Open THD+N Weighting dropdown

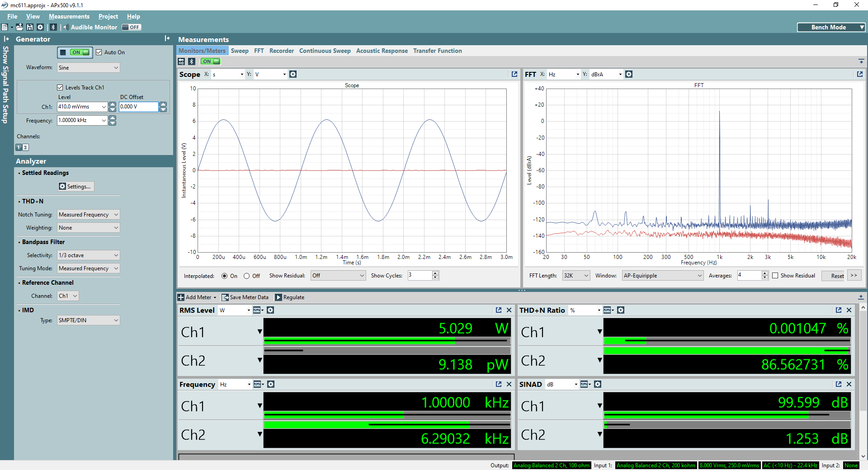point(89,228)
